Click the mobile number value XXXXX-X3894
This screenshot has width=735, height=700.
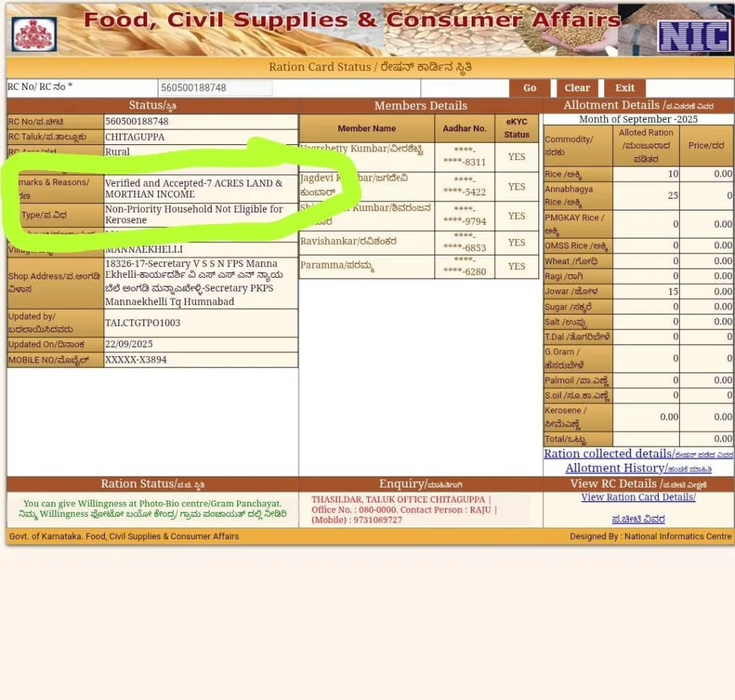coord(136,360)
